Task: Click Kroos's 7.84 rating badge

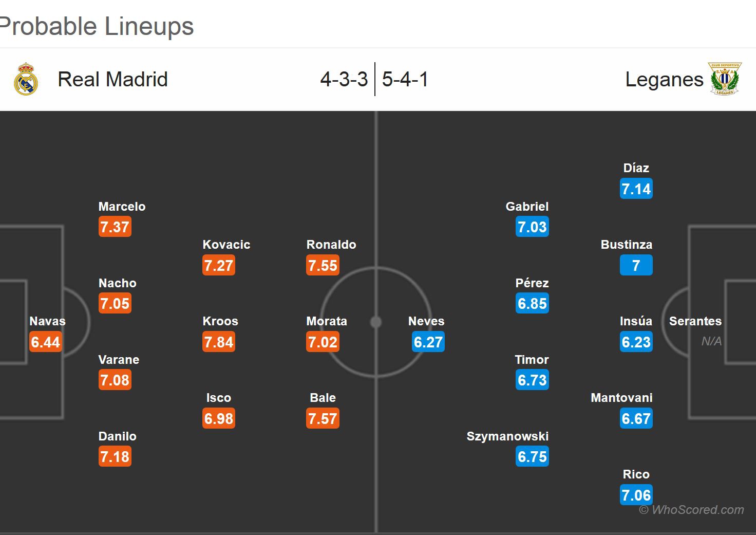Action: pyautogui.click(x=219, y=342)
